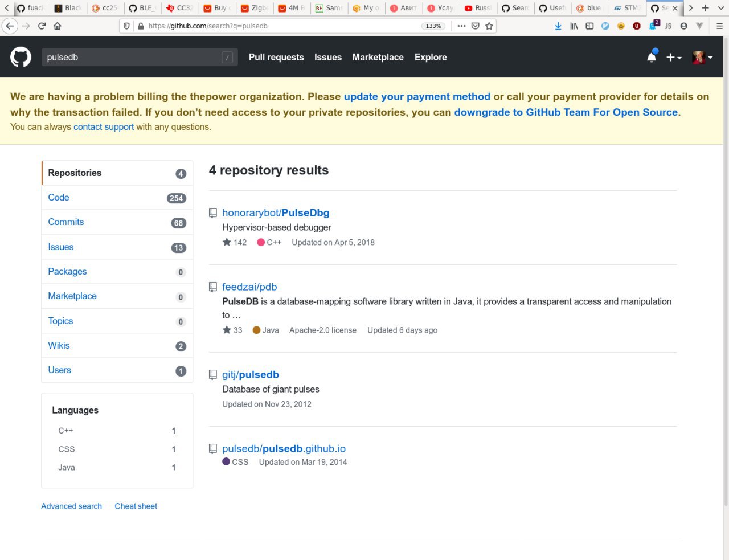Click the browser home icon
This screenshot has height=560, width=729.
pos(58,26)
